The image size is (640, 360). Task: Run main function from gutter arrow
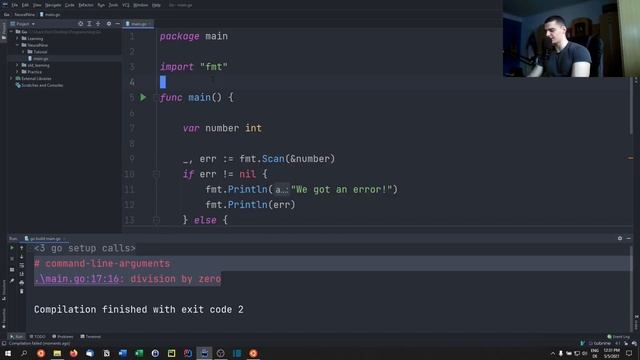click(143, 98)
